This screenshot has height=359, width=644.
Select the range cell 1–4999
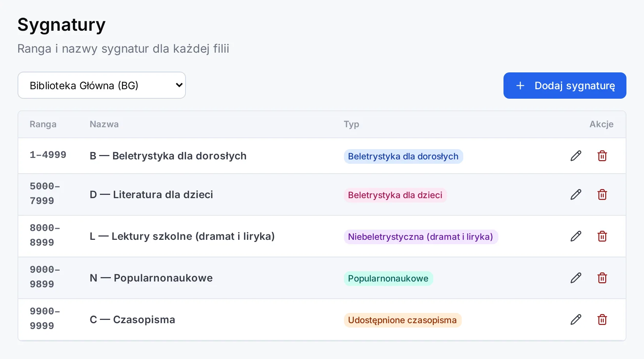48,155
